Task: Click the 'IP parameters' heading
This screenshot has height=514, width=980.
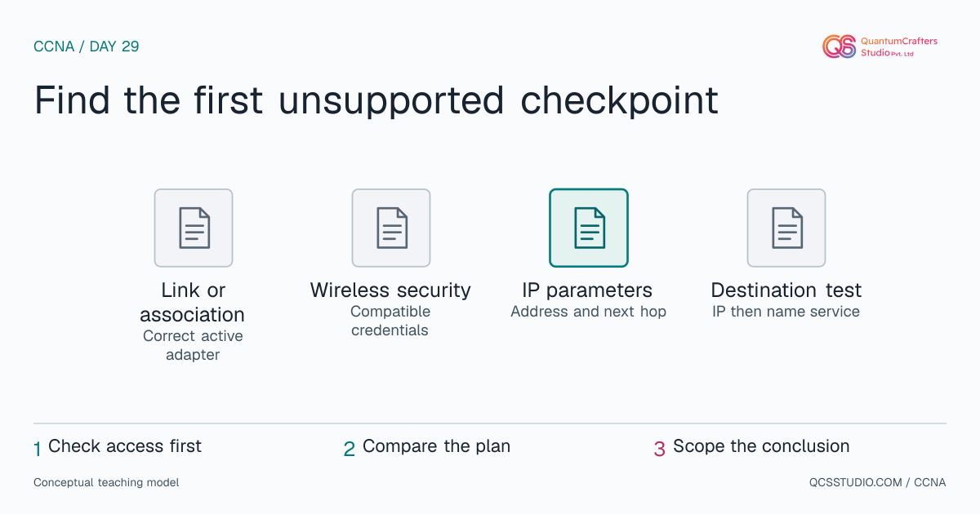Action: pos(587,290)
